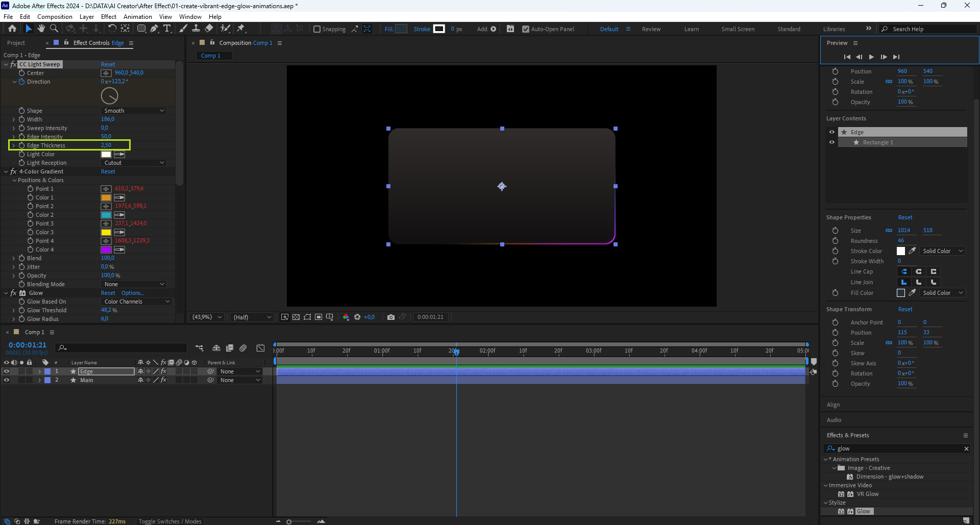Choose the Eraser tool
980x525 pixels.
[x=209, y=29]
